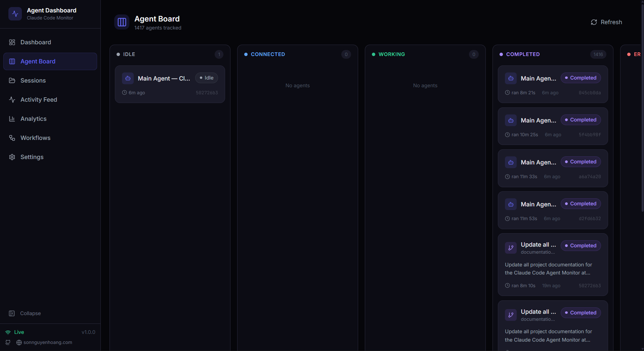The width and height of the screenshot is (644, 351).
Task: Click the Sessions folder icon
Action: coord(12,81)
